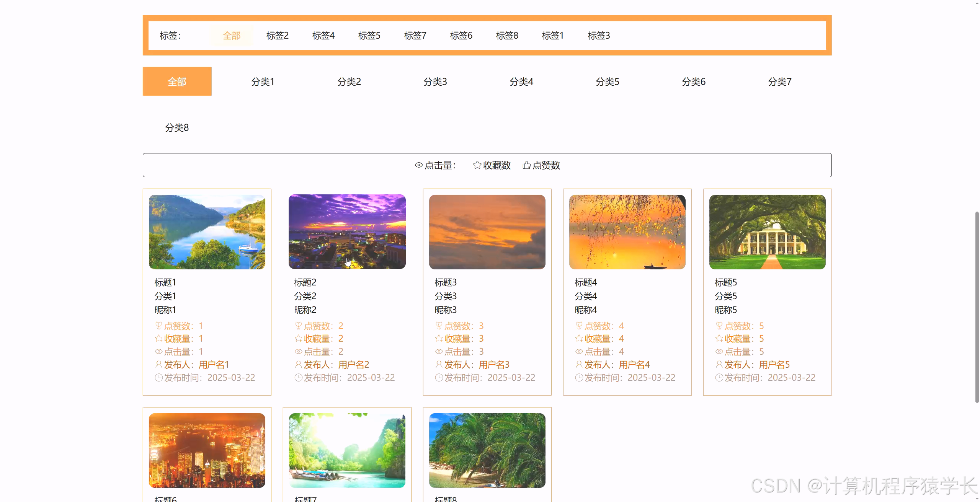
Task: Open the 标题1 title link
Action: [165, 282]
